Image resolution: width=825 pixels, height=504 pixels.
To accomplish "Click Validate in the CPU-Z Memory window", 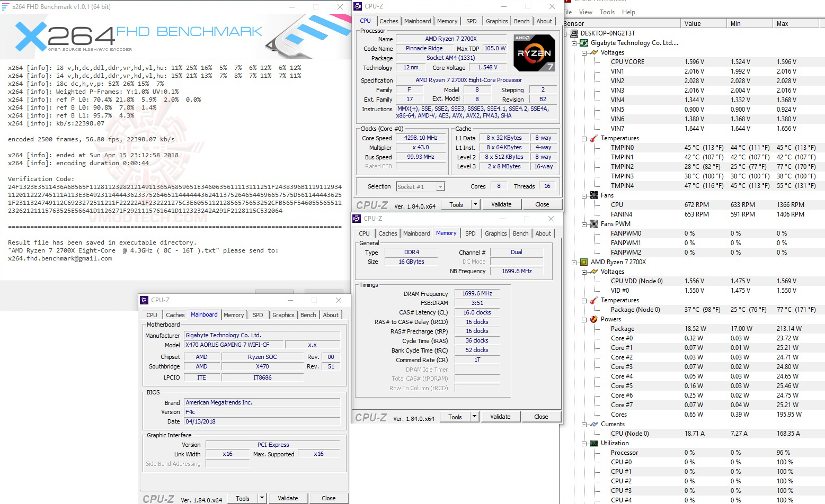I will [x=500, y=417].
